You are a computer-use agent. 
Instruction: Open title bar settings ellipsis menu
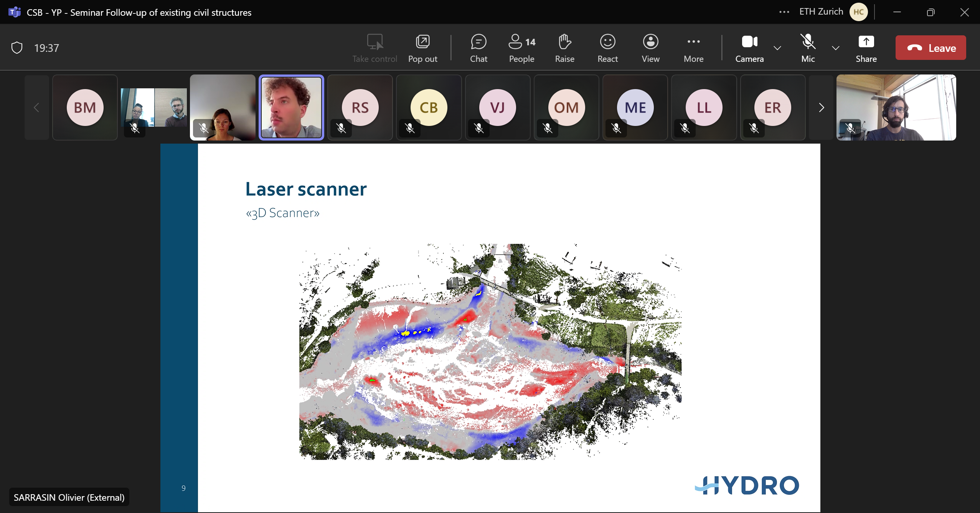click(x=784, y=12)
